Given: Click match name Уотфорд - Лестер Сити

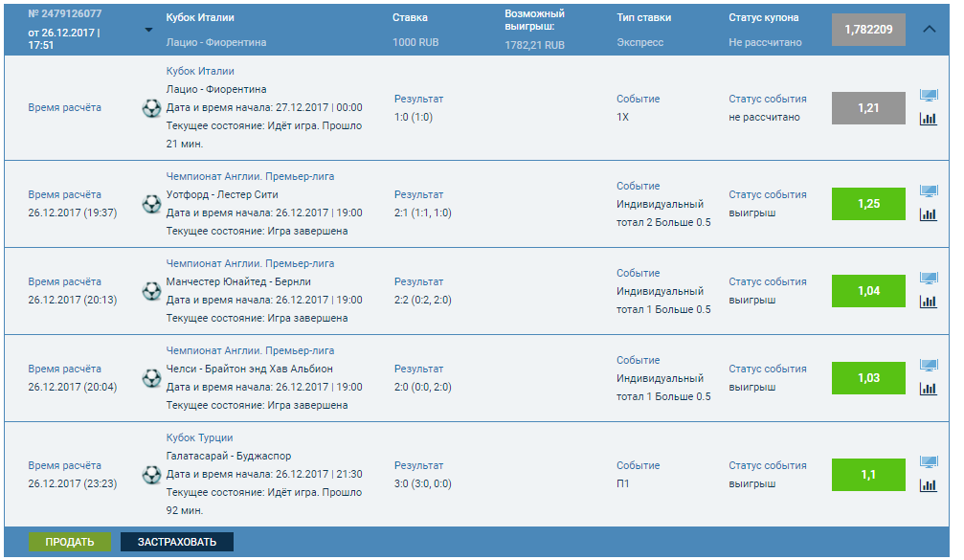Looking at the screenshot, I should [x=222, y=195].
